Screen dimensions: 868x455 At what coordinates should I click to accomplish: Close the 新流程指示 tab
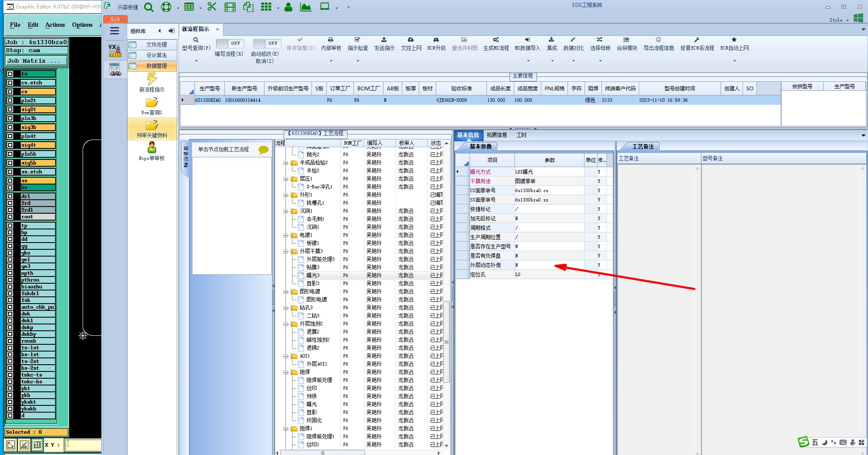click(217, 29)
